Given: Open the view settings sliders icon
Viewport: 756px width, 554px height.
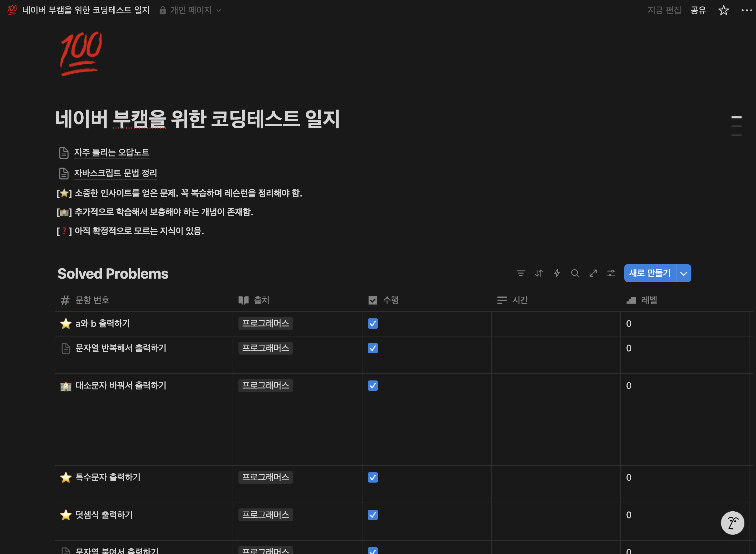Looking at the screenshot, I should point(611,273).
